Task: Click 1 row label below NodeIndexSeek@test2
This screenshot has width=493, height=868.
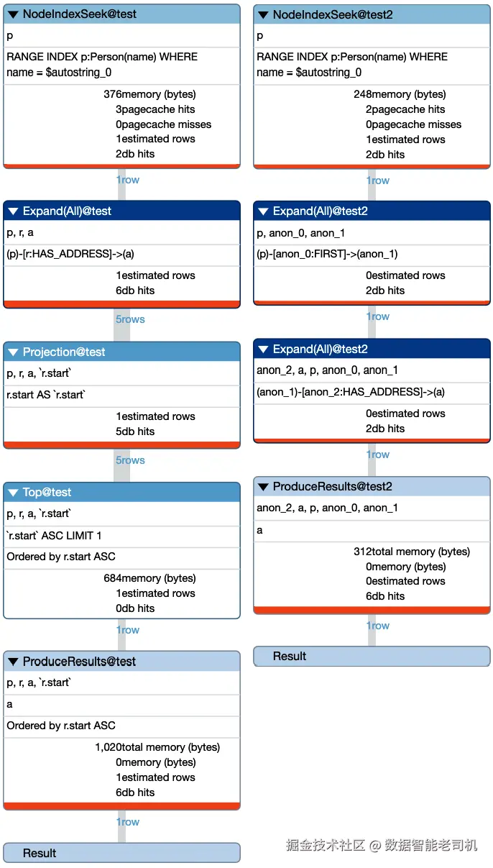Action: point(378,181)
